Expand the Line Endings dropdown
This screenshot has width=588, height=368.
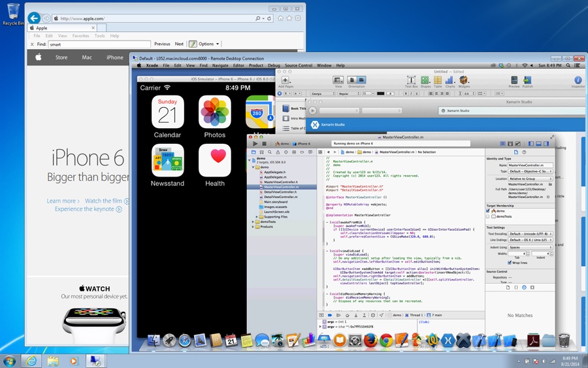pyautogui.click(x=531, y=241)
